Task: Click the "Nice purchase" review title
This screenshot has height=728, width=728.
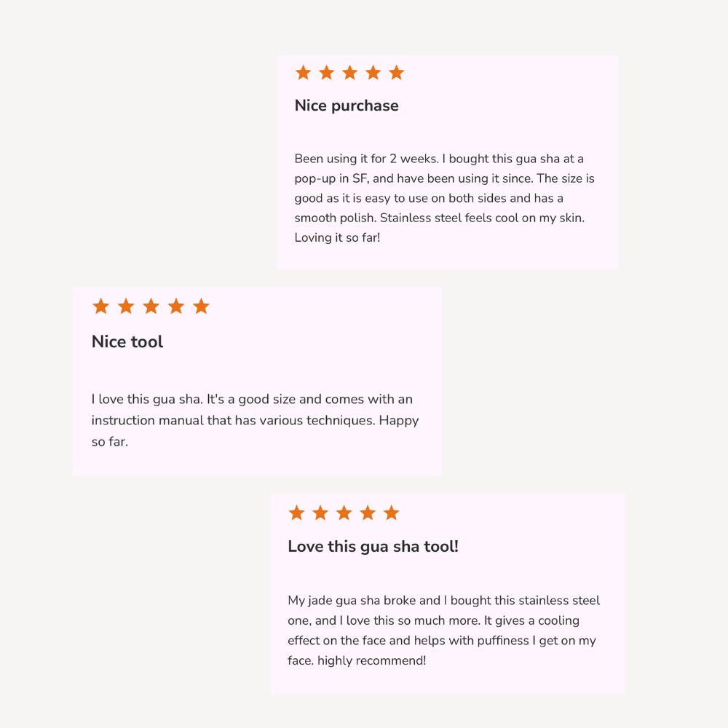Action: (x=347, y=106)
